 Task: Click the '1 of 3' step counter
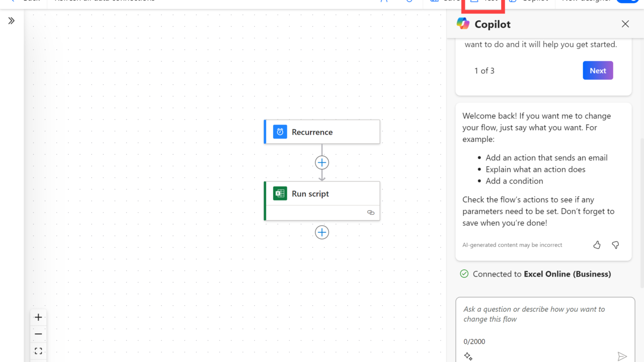click(x=485, y=71)
